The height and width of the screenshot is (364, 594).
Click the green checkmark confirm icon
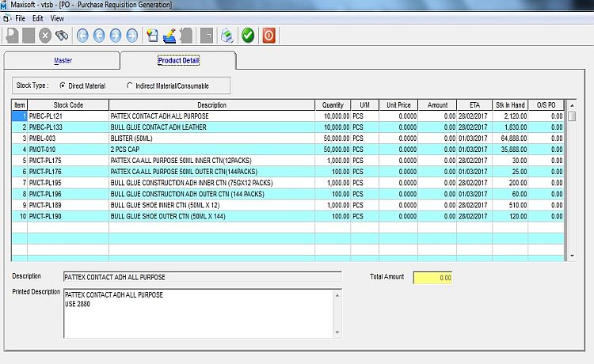(x=248, y=36)
